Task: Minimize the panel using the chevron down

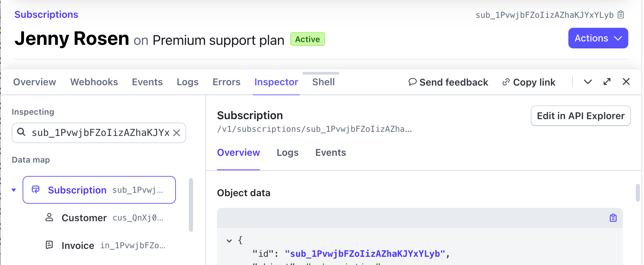Action: tap(588, 82)
